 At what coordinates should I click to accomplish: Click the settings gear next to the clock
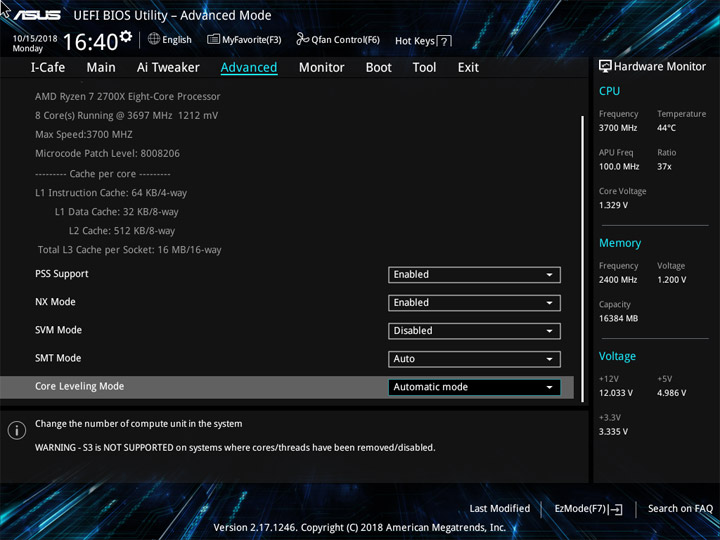(x=125, y=37)
